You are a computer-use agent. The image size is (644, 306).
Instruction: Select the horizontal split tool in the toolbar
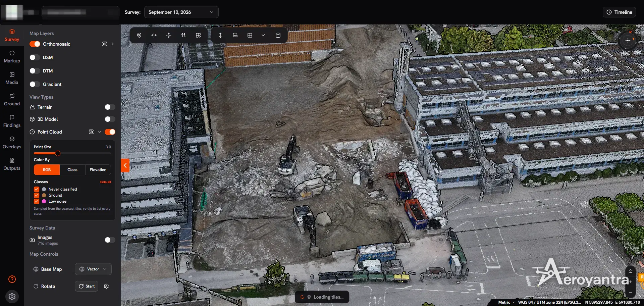[x=154, y=35]
